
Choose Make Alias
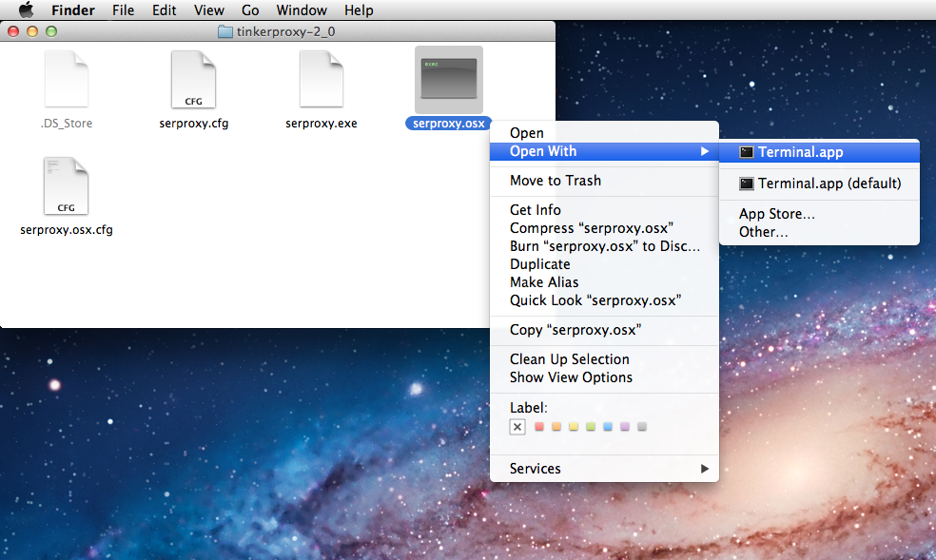pos(604,282)
